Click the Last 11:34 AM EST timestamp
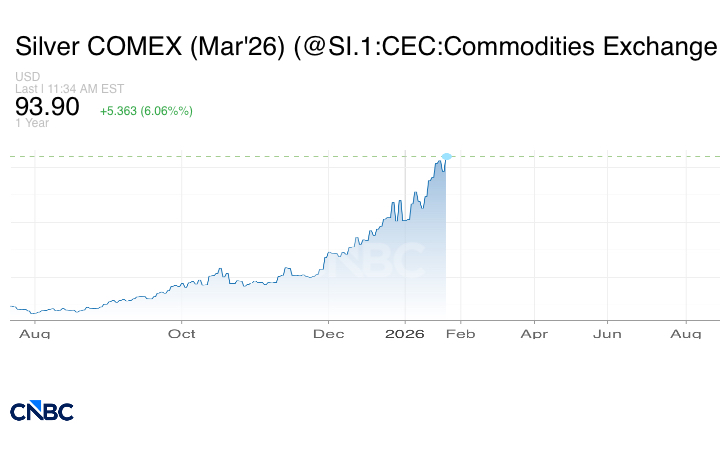The image size is (720, 450). point(64,89)
